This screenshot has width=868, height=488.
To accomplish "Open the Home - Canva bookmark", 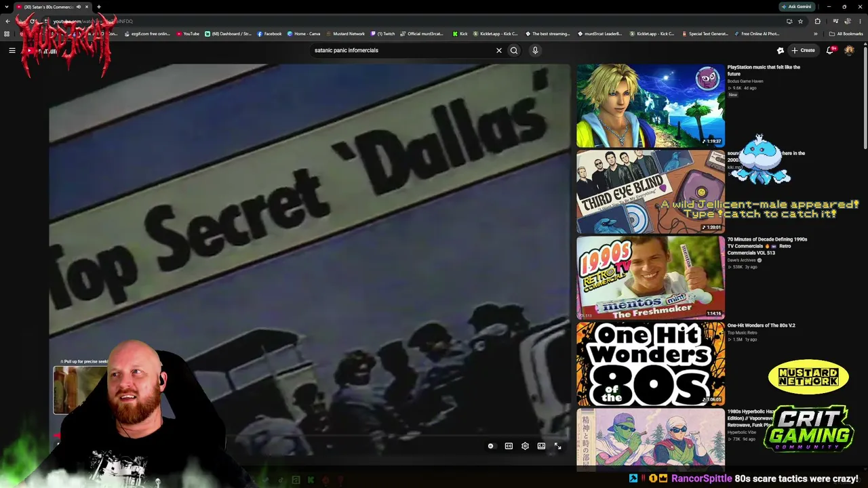I will [x=304, y=34].
